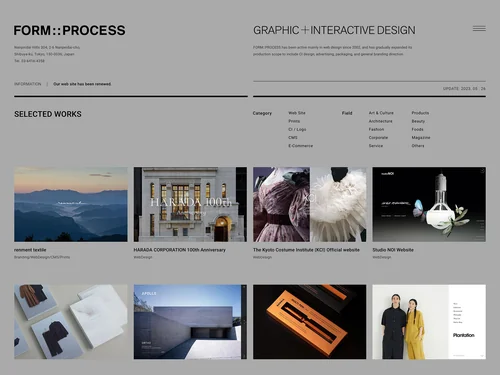Select the Service field filter
The image size is (500, 375).
[x=376, y=146]
